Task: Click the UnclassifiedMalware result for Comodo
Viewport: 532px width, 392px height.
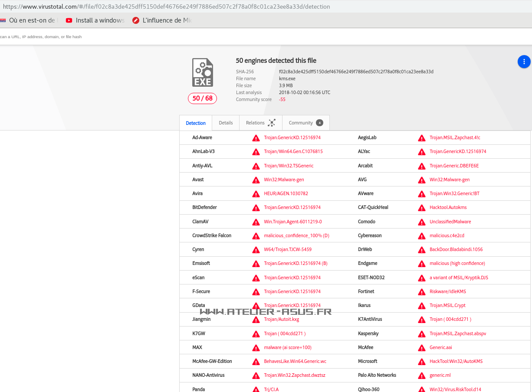Action: pos(450,222)
